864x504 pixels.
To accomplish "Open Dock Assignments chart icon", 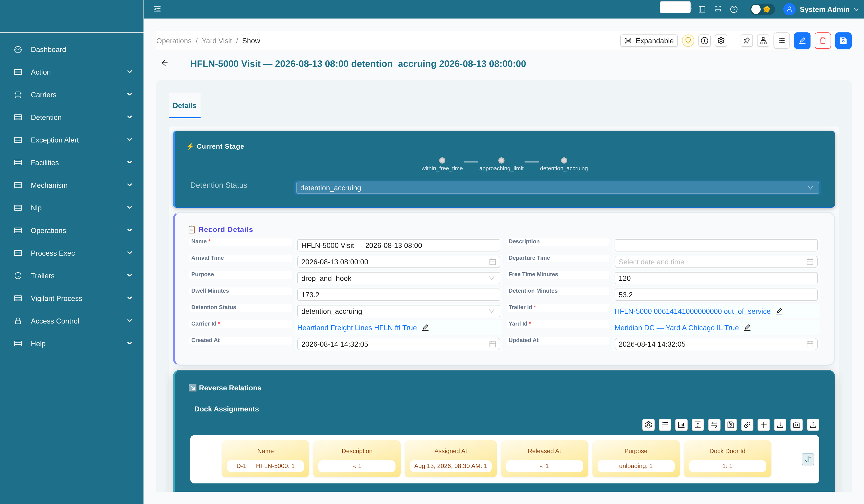I will (x=681, y=425).
